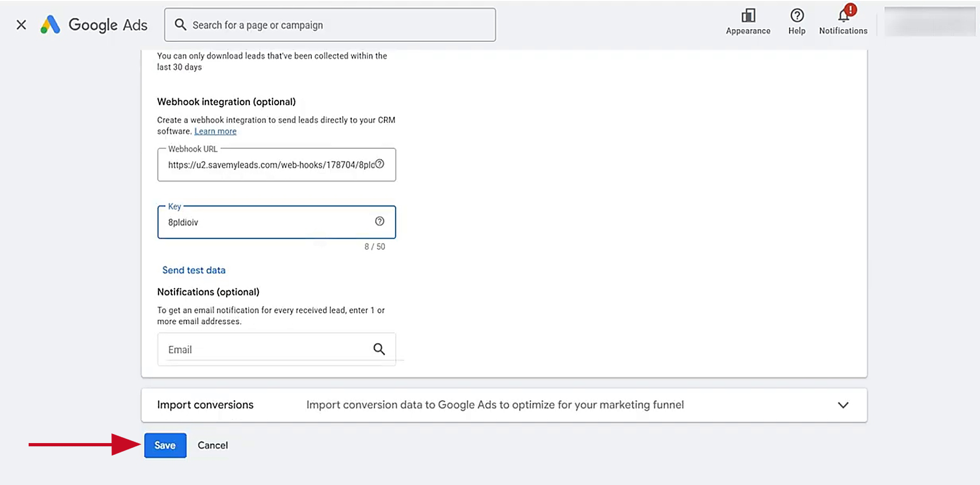Click the Notifications (optional) heading

(x=208, y=292)
